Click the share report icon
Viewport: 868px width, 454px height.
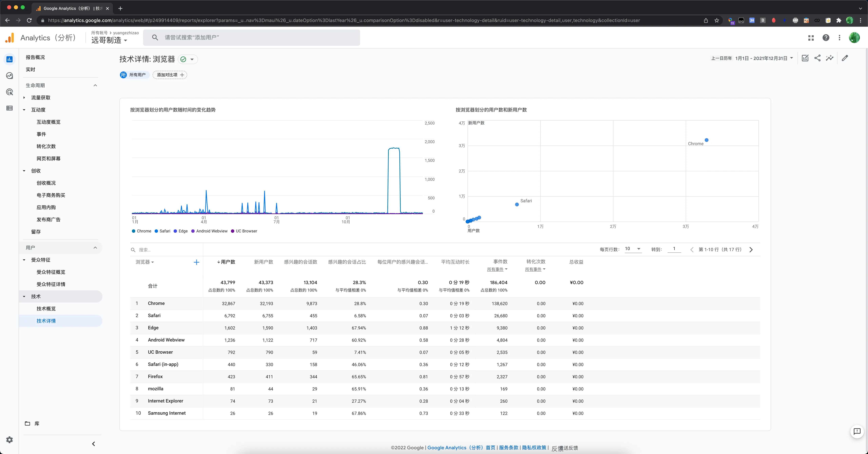tap(817, 58)
